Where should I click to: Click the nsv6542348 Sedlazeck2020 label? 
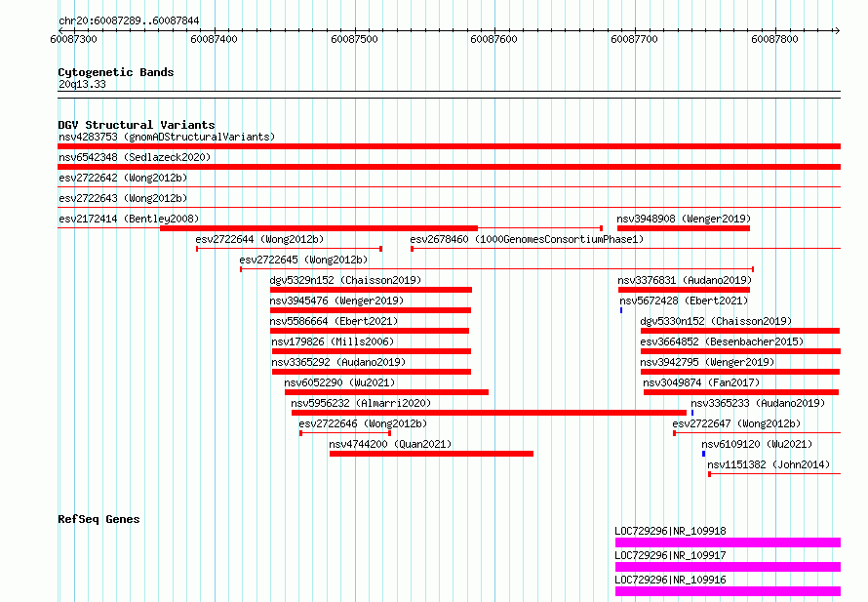[x=135, y=157]
